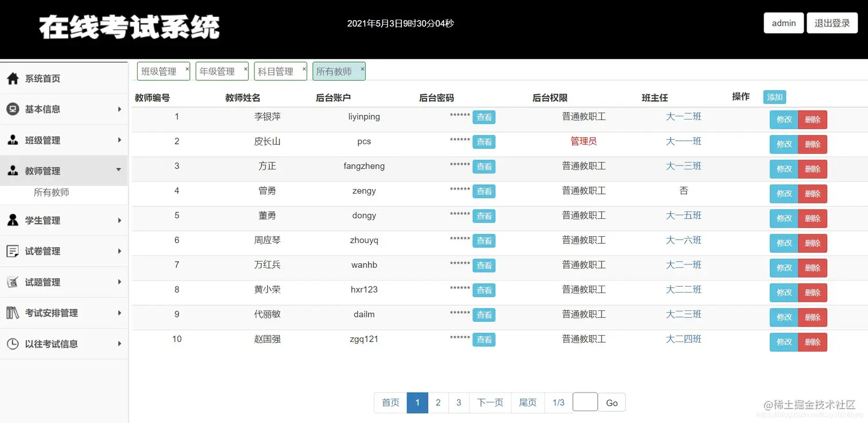
Task: Click 修改 for teacher 李银萍
Action: click(784, 120)
